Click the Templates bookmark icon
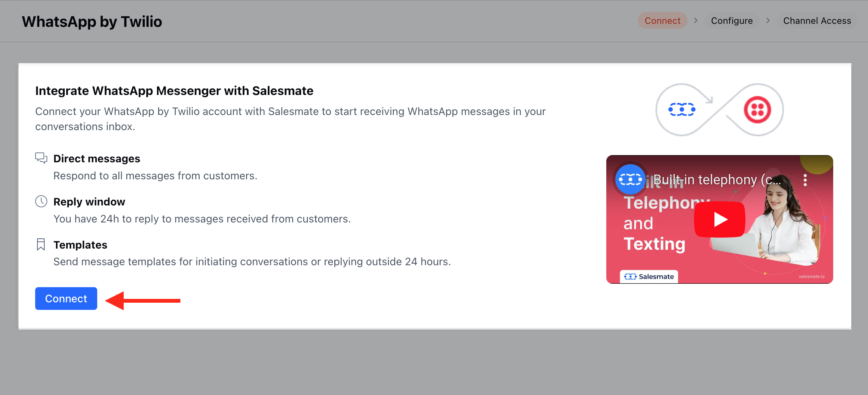The image size is (868, 395). point(41,244)
